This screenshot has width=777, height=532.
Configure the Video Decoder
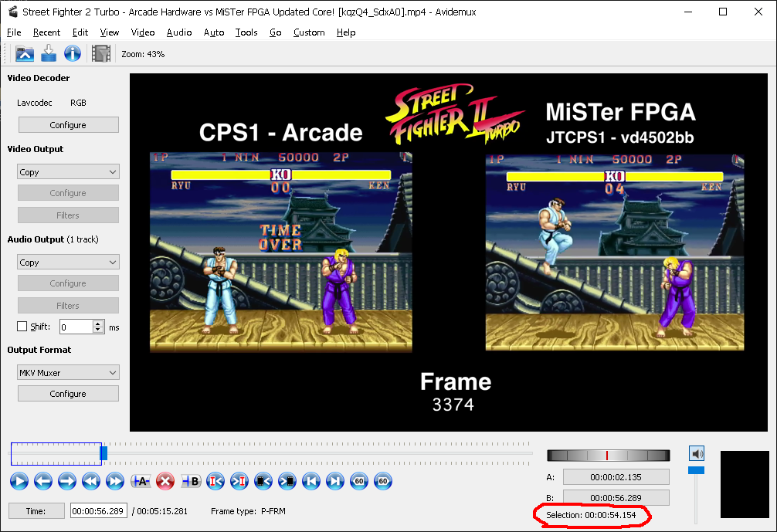[x=69, y=125]
